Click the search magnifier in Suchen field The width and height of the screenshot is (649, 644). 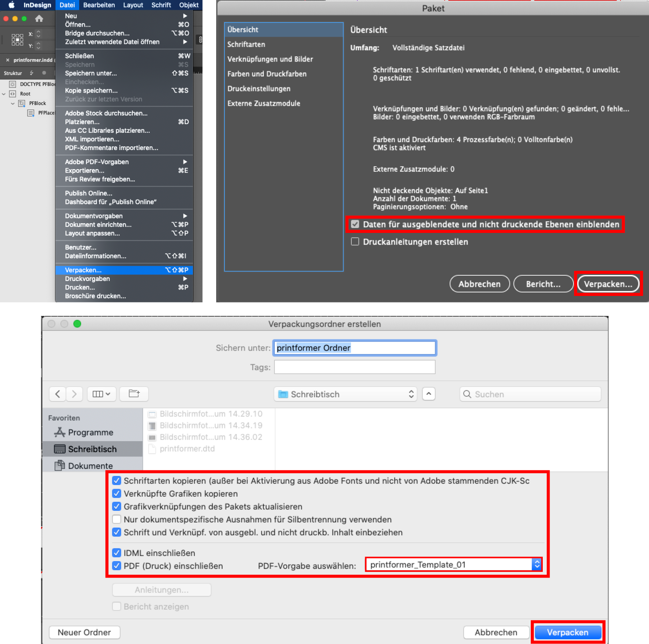[x=467, y=394]
